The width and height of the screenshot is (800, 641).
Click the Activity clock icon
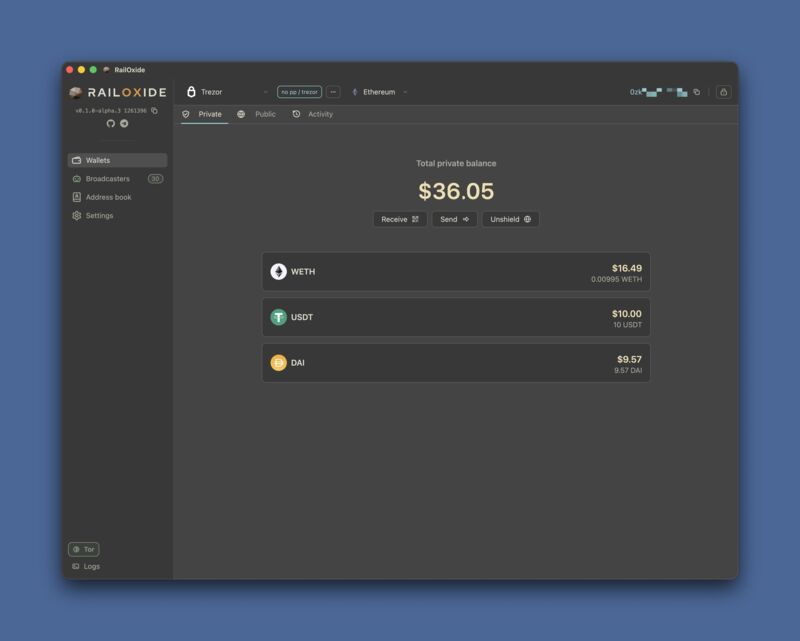(x=296, y=114)
